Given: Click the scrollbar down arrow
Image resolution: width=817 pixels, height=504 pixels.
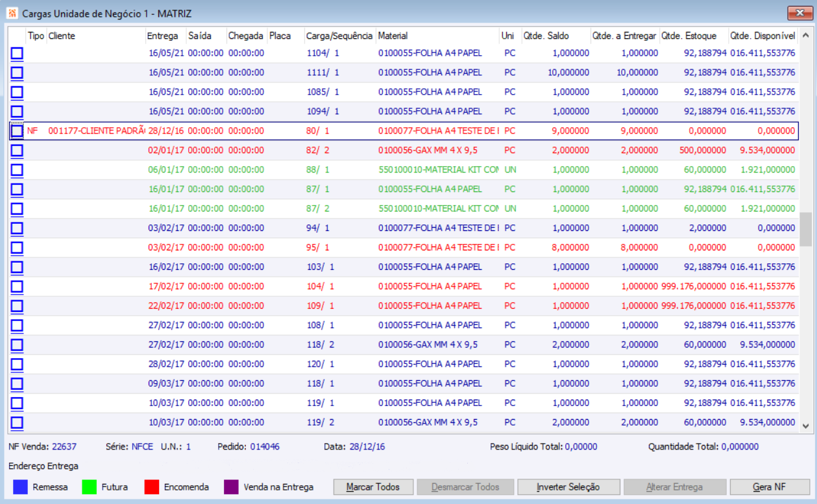Looking at the screenshot, I should pyautogui.click(x=805, y=426).
